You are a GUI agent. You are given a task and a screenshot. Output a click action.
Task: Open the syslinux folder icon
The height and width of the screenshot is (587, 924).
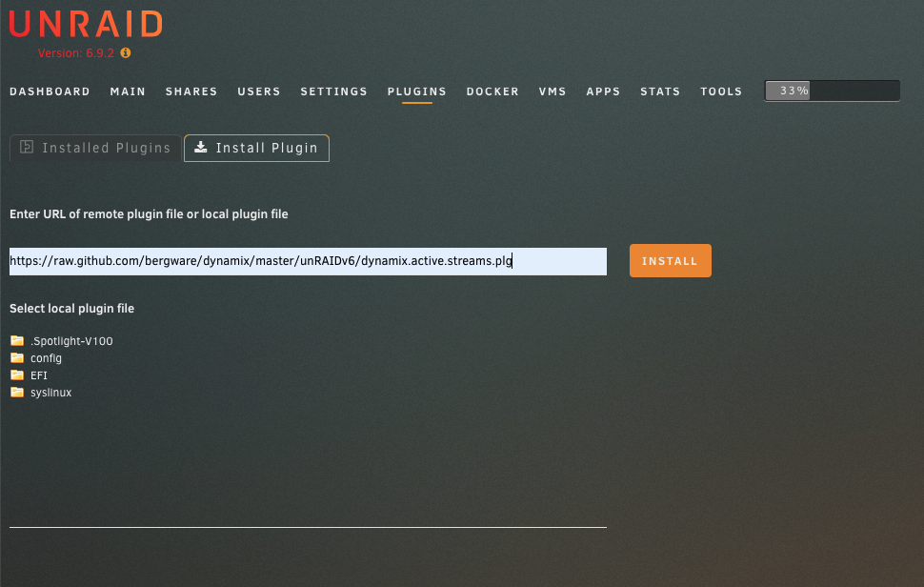17,392
